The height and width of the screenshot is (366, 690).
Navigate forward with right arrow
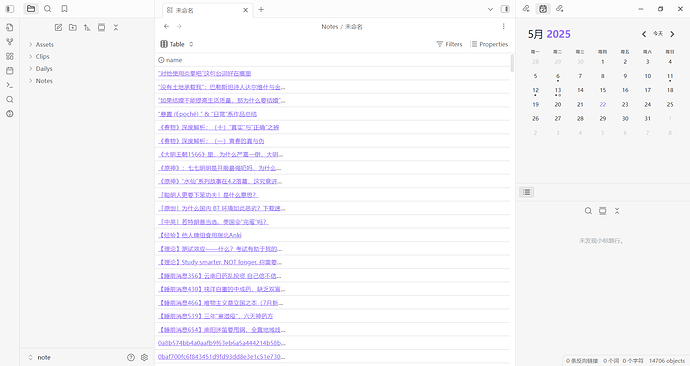(179, 26)
